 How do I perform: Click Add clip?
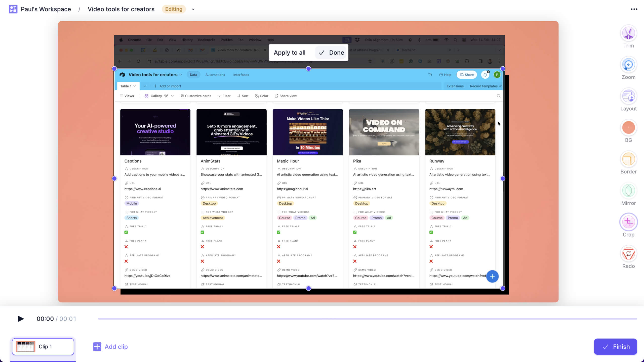[x=110, y=347]
